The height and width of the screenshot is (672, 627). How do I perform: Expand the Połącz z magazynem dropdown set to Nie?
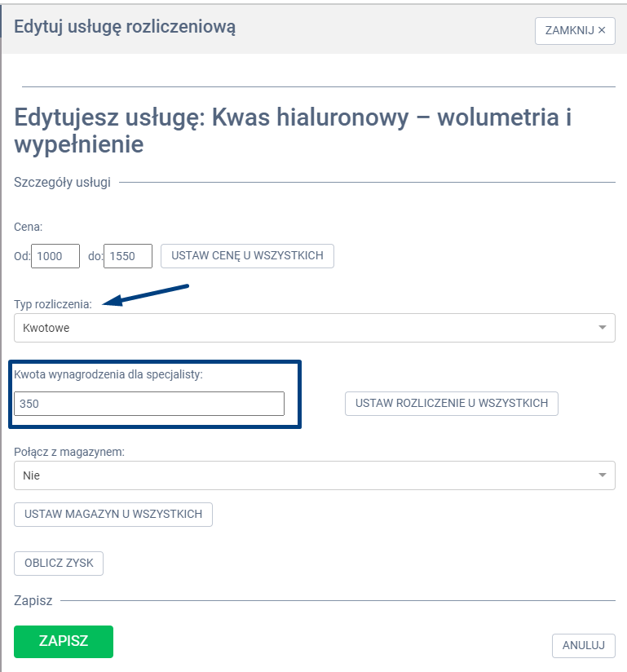click(x=314, y=475)
